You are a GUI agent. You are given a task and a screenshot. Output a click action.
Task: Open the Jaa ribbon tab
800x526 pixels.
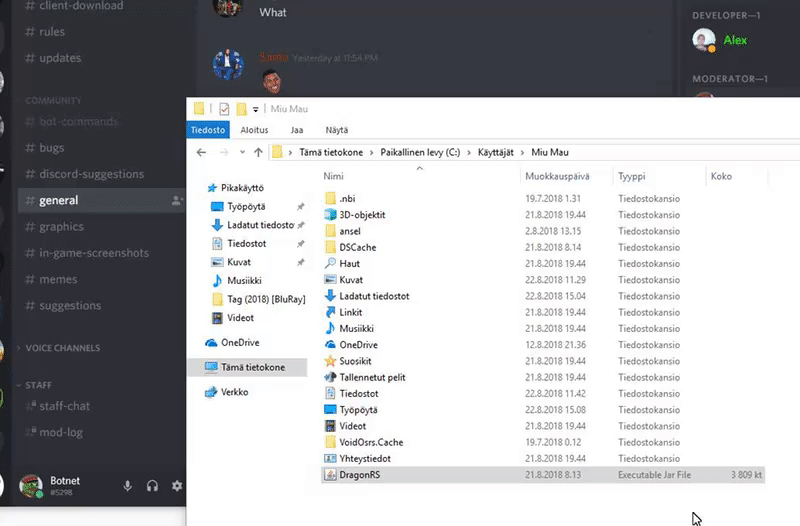click(x=297, y=130)
